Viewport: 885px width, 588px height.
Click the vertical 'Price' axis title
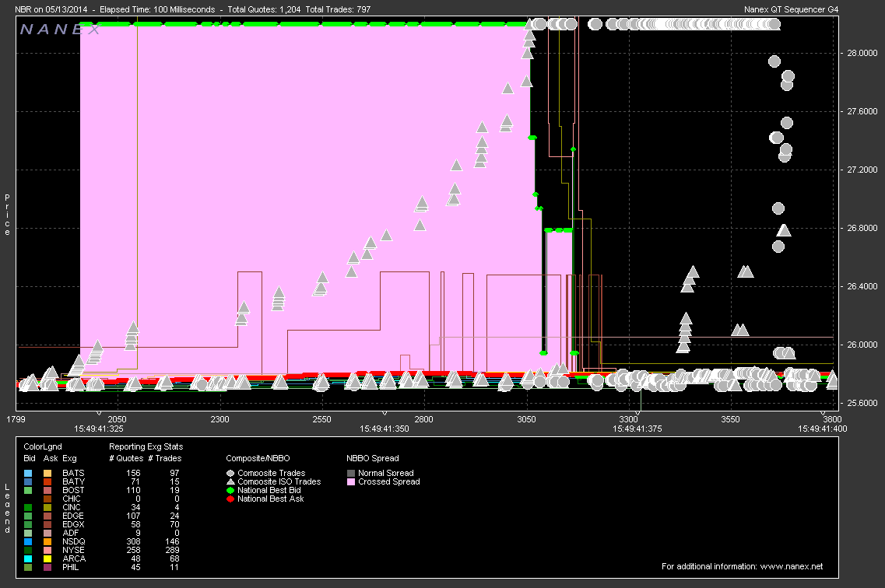click(x=7, y=215)
